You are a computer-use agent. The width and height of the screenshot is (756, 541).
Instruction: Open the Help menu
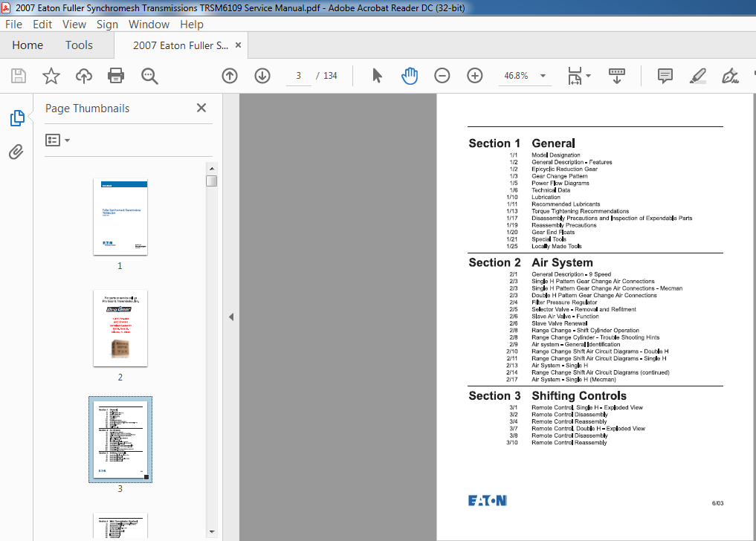[x=192, y=24]
